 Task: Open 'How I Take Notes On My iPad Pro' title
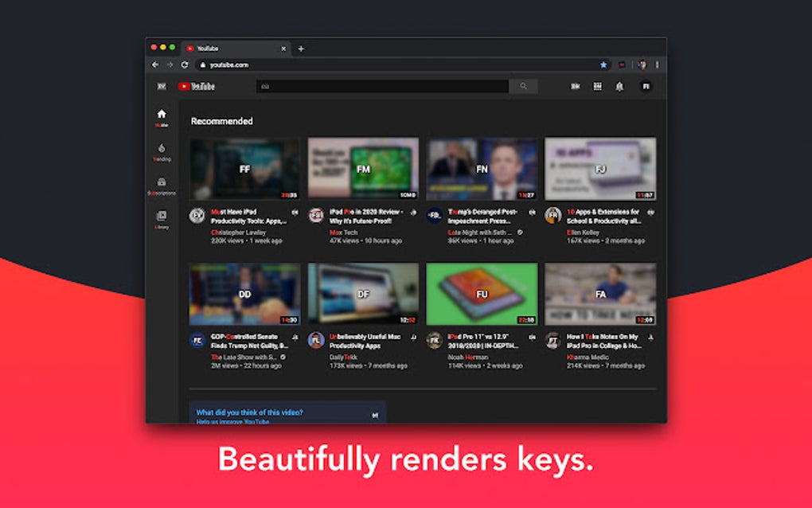click(603, 342)
